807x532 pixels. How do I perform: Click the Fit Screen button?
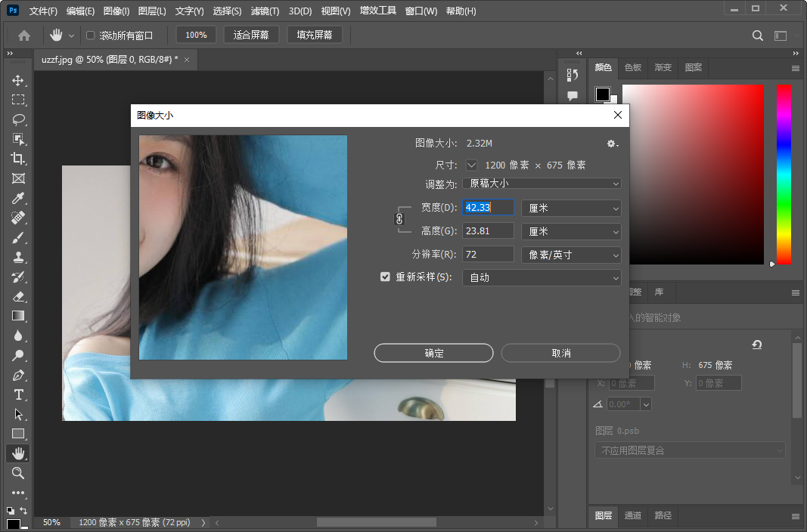point(251,35)
